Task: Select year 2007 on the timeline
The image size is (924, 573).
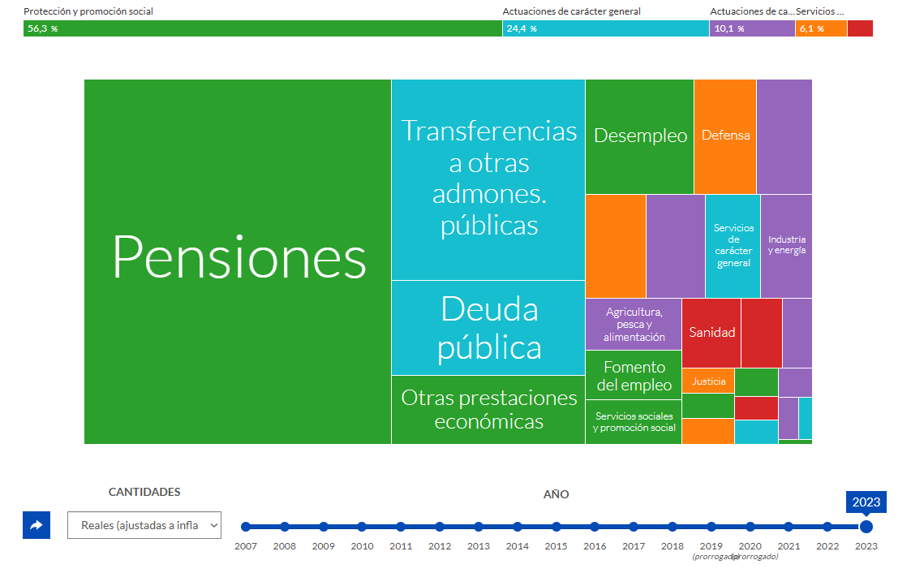Action: pyautogui.click(x=246, y=527)
